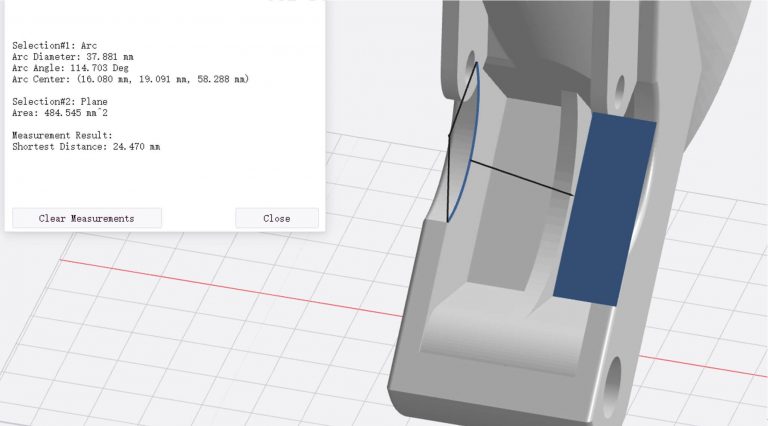Click the Clear Measurements button
This screenshot has width=768, height=426.
click(86, 218)
